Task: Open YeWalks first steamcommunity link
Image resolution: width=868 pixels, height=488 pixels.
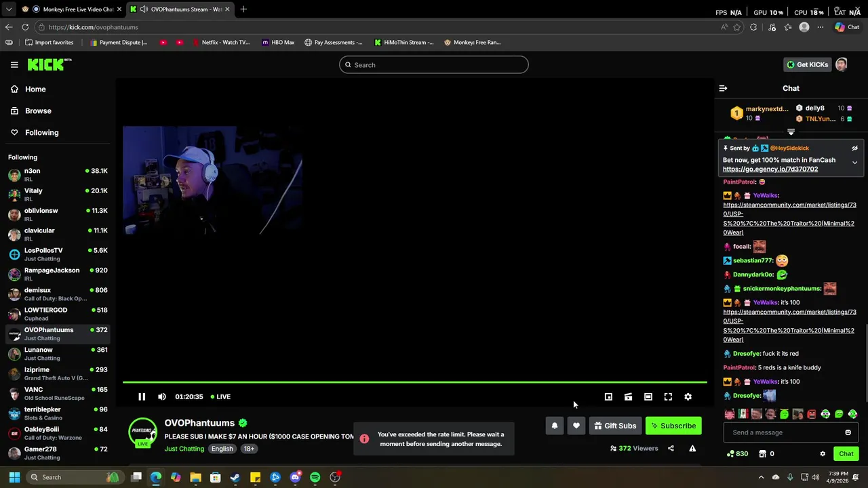Action: tap(789, 218)
